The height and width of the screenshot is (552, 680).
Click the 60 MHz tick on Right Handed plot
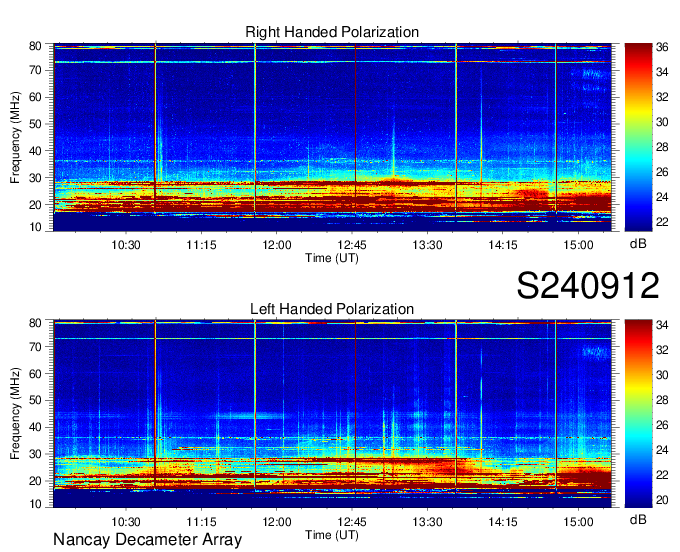[x=35, y=97]
